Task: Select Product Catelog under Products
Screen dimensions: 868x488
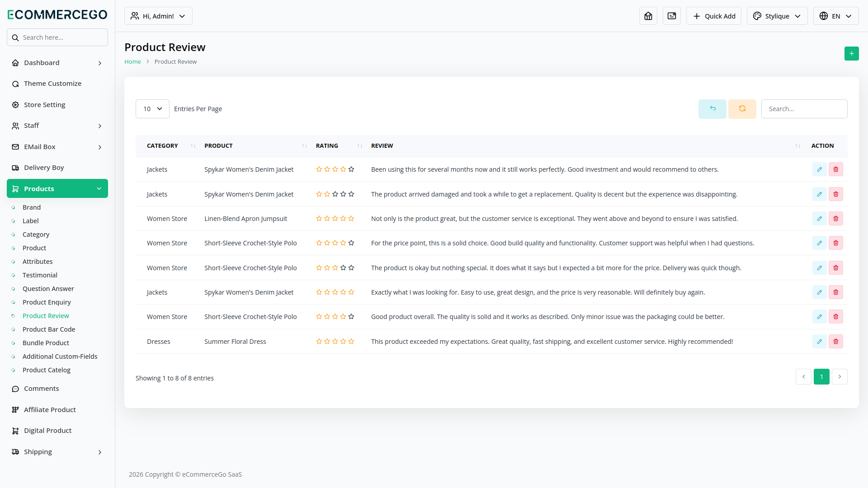Action: (x=47, y=370)
